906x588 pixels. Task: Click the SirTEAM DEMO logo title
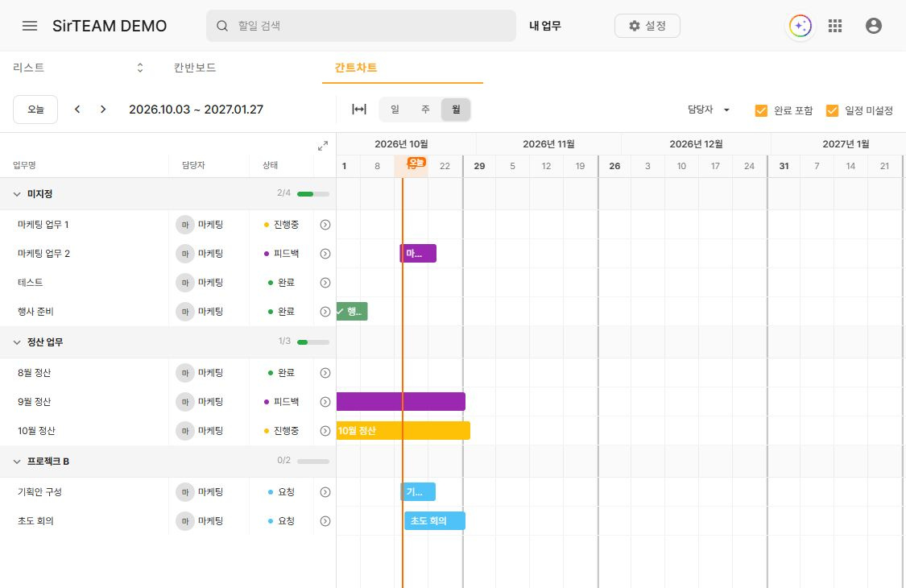click(110, 26)
